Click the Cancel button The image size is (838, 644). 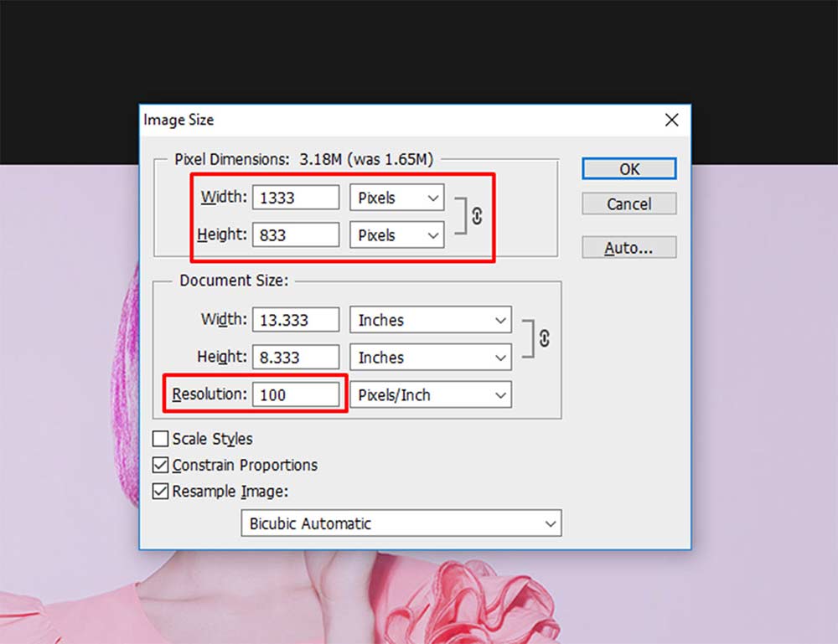(x=628, y=204)
